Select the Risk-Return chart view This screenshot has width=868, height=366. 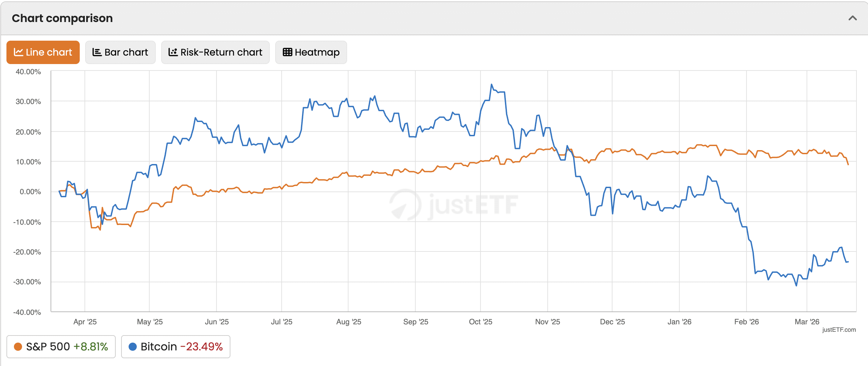pos(215,52)
